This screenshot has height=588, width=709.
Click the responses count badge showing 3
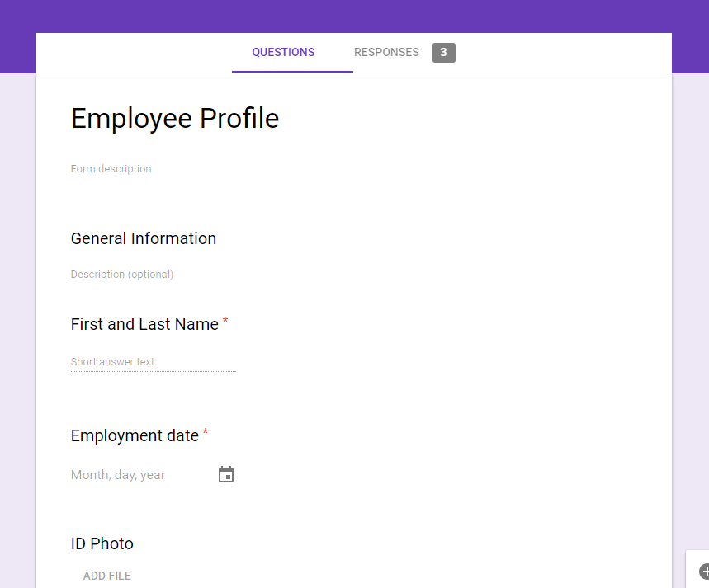443,53
